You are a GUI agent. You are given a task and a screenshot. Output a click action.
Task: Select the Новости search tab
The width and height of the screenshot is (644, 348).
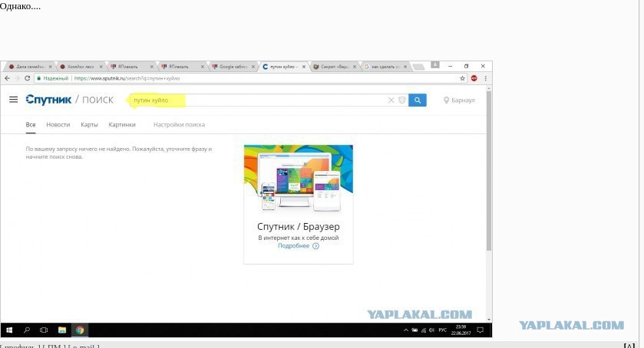[58, 125]
